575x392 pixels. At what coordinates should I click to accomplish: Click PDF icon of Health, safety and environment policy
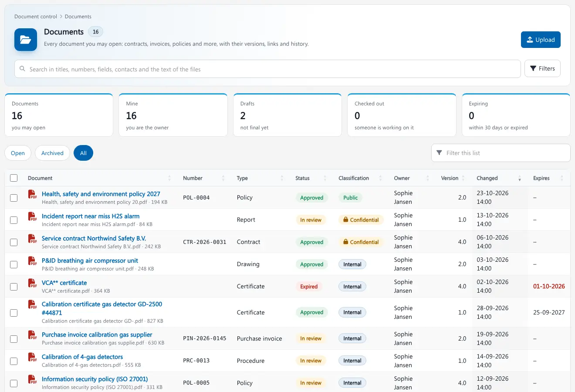pos(32,194)
